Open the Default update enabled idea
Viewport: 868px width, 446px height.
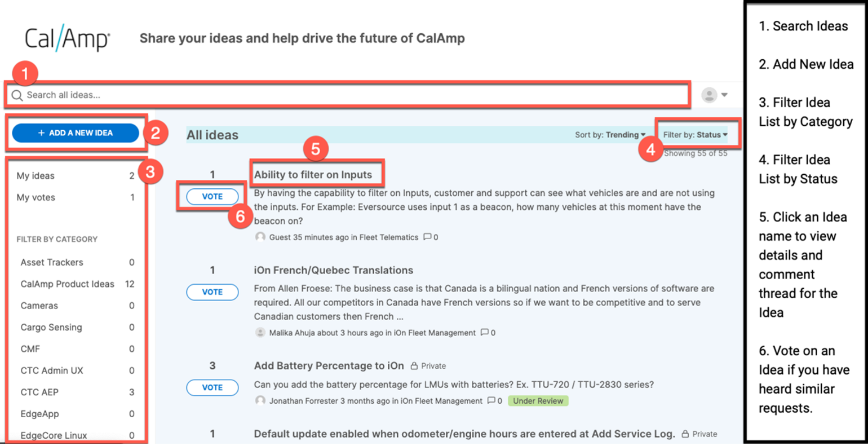pos(464,434)
